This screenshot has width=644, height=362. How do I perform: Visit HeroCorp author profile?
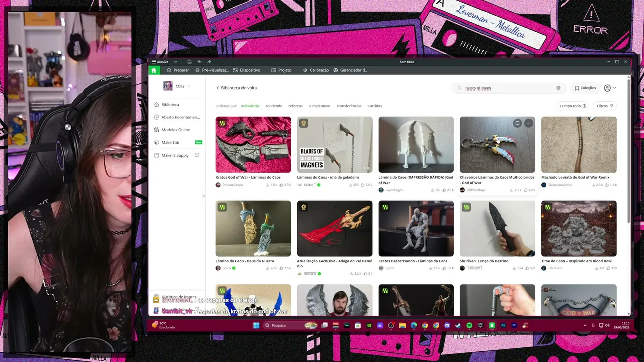pyautogui.click(x=552, y=268)
